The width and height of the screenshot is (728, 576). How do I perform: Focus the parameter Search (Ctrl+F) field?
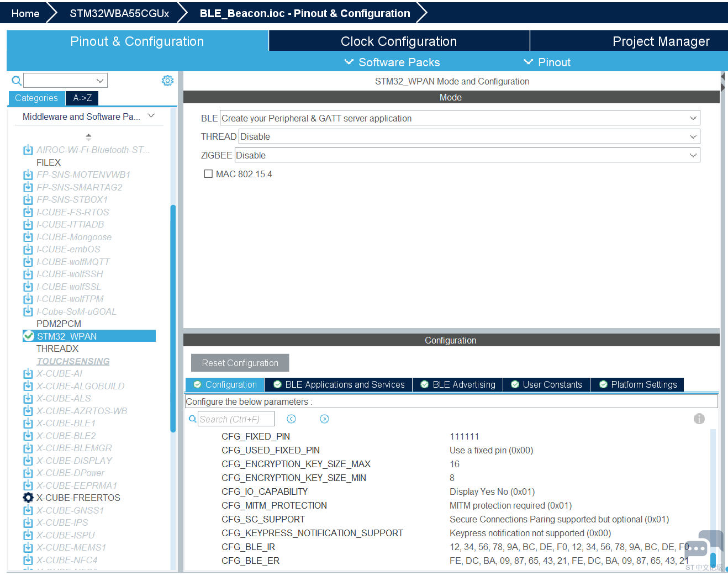coord(236,419)
